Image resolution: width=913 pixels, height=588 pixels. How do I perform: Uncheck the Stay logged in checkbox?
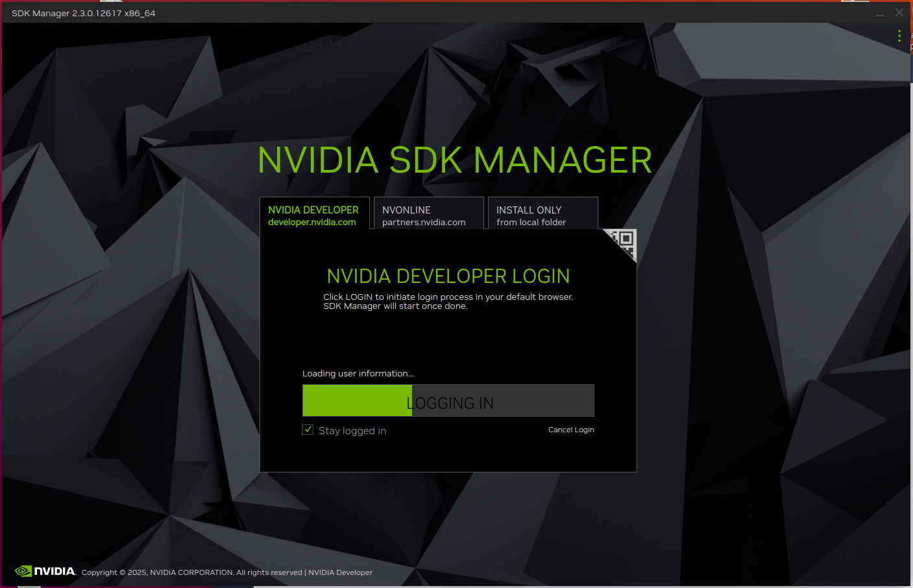point(308,430)
